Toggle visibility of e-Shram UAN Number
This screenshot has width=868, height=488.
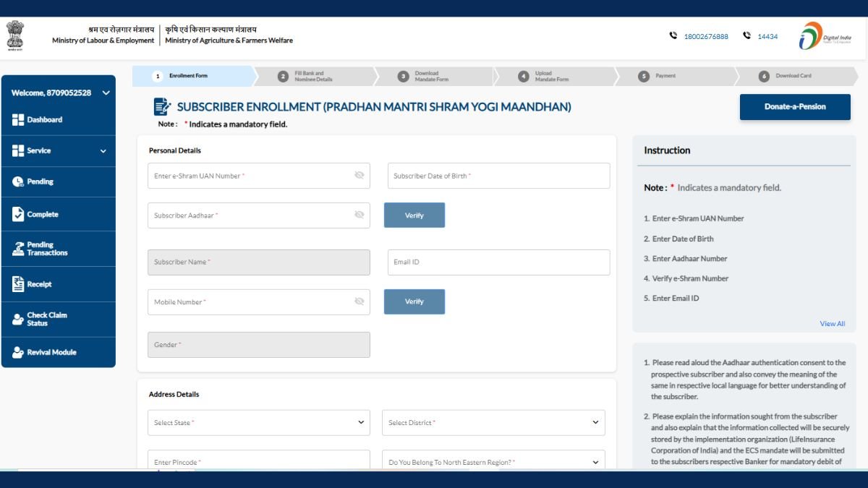(x=359, y=176)
